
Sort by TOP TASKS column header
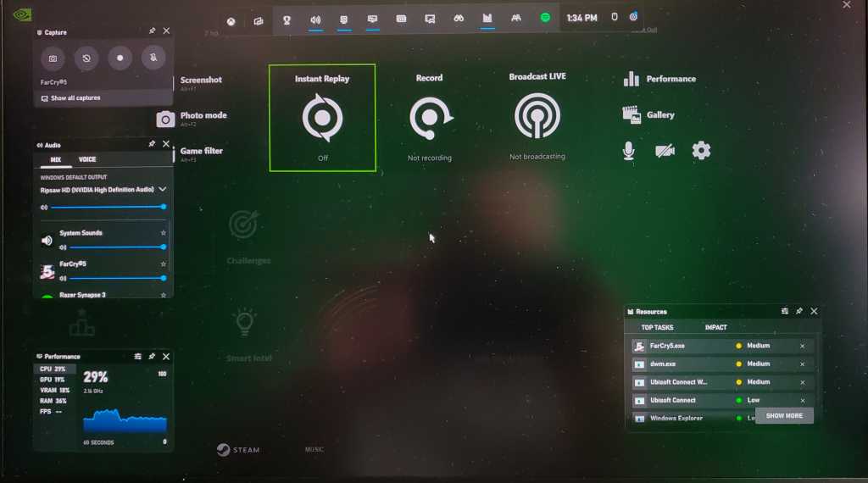(657, 328)
